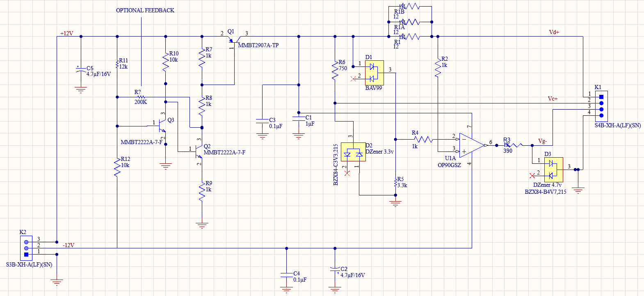Select the K1 four-pin connector symbol
This screenshot has height=296, width=644.
601,106
